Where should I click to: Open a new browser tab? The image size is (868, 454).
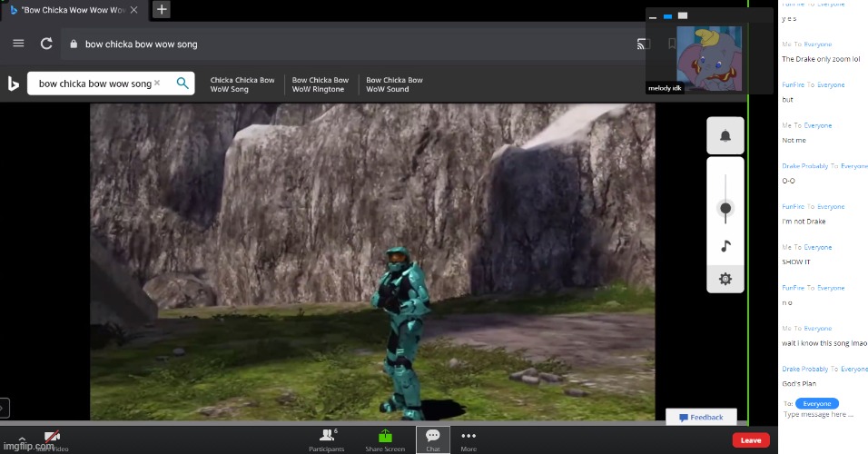pos(162,9)
